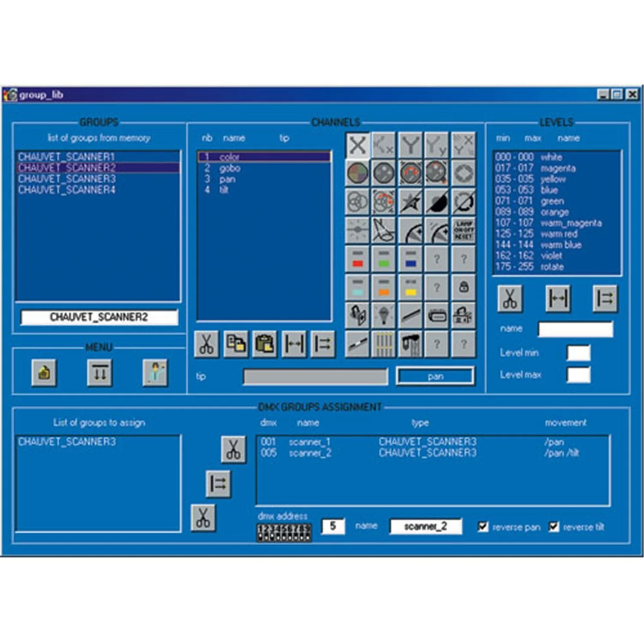Select the red color channel icon
Screen dimensions: 644x644
point(357,258)
